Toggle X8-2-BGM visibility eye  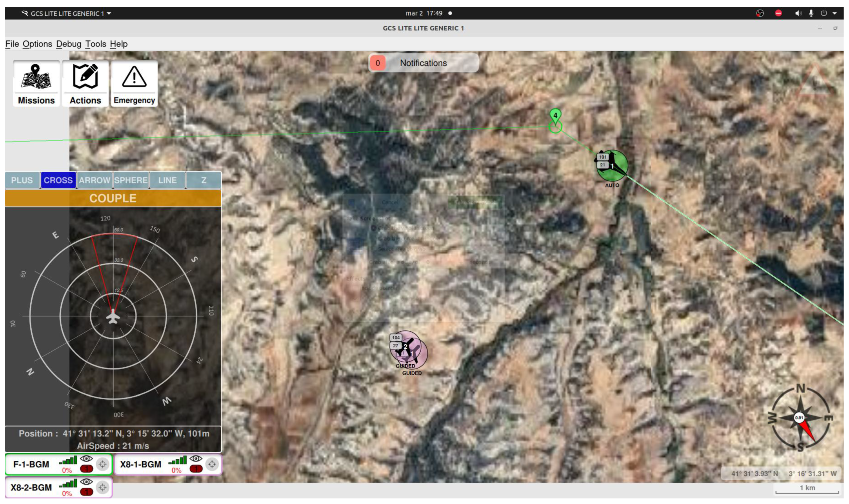pyautogui.click(x=86, y=481)
